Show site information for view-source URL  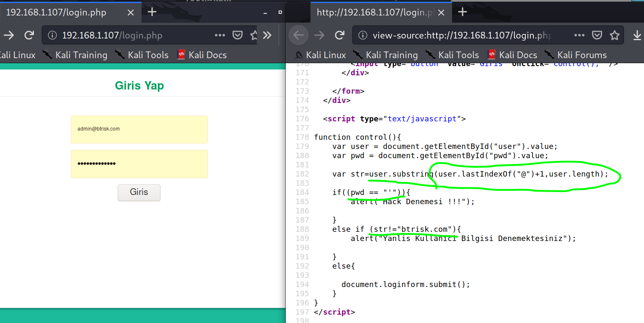363,36
